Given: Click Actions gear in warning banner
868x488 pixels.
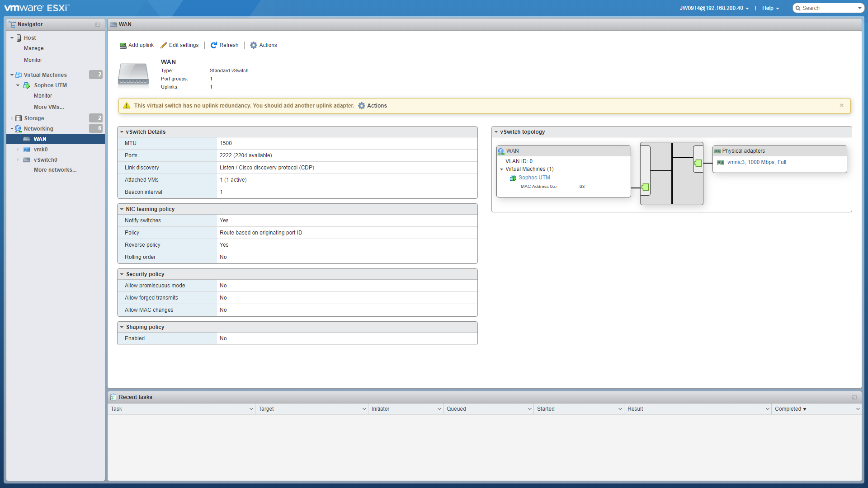Looking at the screenshot, I should (x=362, y=106).
